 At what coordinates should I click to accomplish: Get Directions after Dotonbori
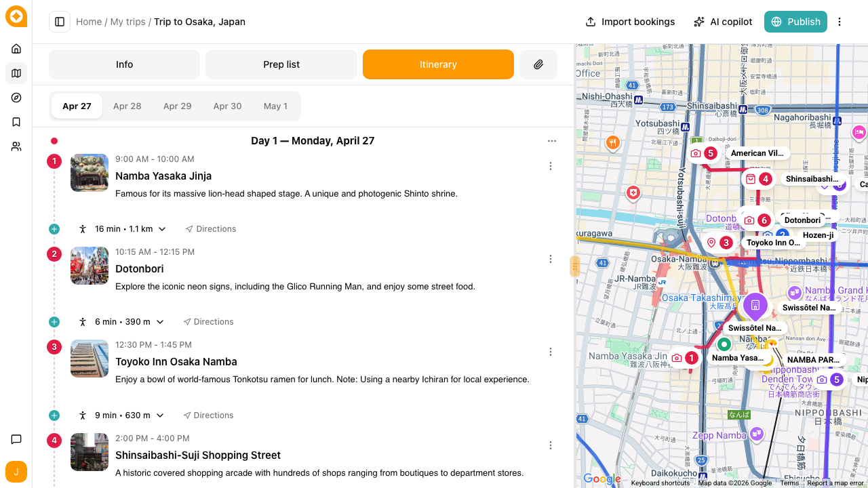point(208,322)
